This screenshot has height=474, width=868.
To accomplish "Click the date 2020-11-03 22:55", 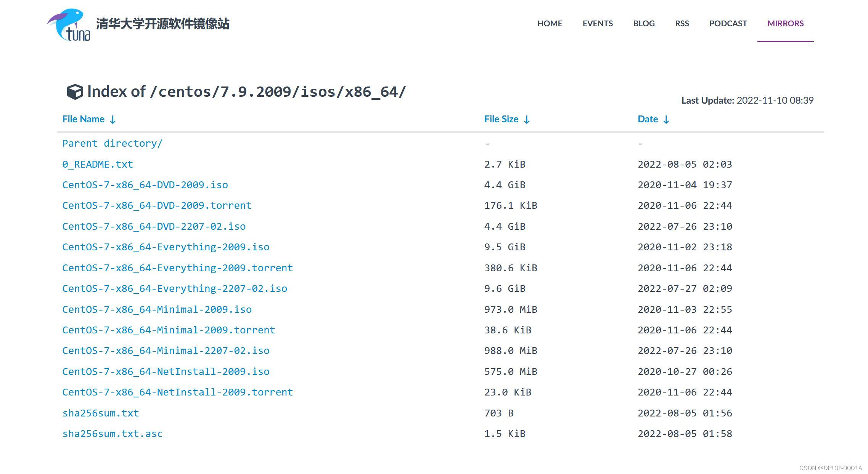I will point(685,309).
